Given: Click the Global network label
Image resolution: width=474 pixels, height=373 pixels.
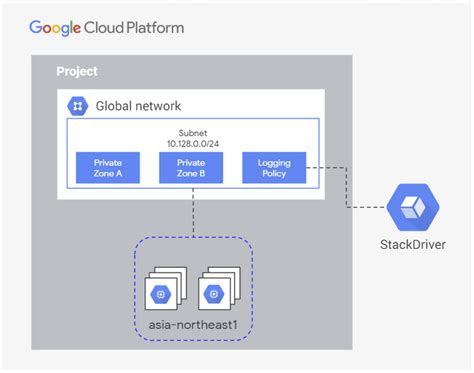Looking at the screenshot, I should tap(138, 106).
